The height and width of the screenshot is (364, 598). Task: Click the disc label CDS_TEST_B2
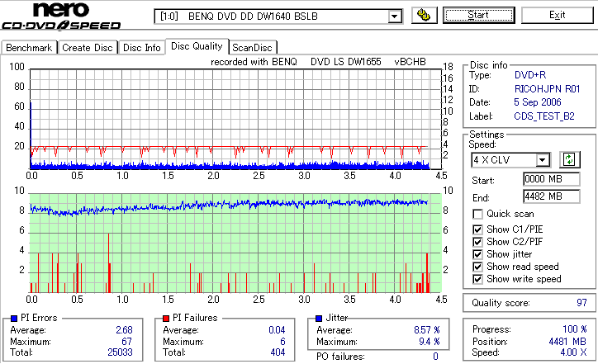pyautogui.click(x=543, y=116)
